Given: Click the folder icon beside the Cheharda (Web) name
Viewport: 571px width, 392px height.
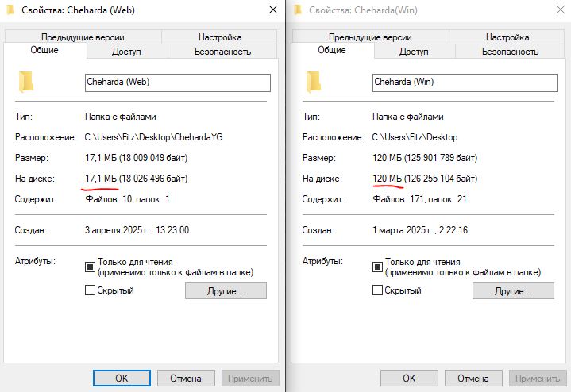Looking at the screenshot, I should (x=27, y=82).
